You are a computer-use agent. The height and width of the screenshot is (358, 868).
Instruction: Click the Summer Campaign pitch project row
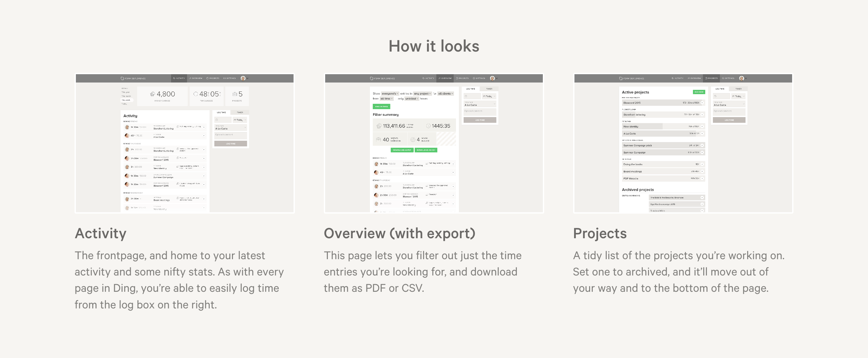663,145
